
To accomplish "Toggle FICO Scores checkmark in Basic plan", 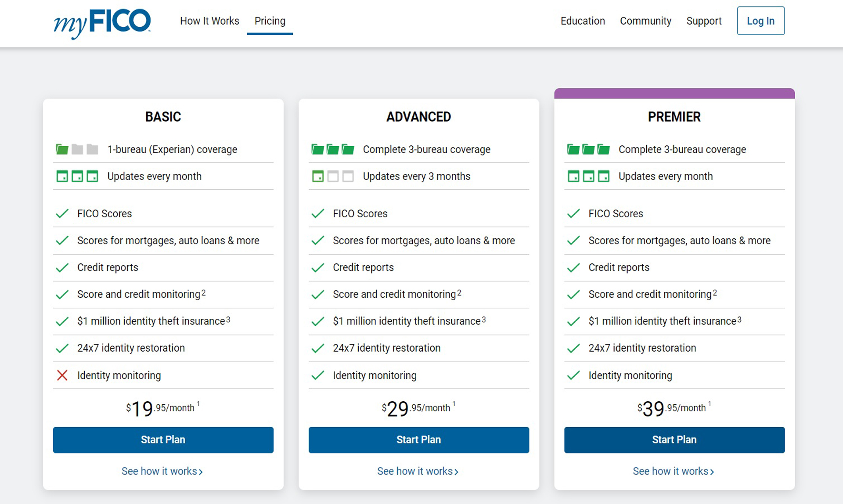I will click(x=62, y=213).
